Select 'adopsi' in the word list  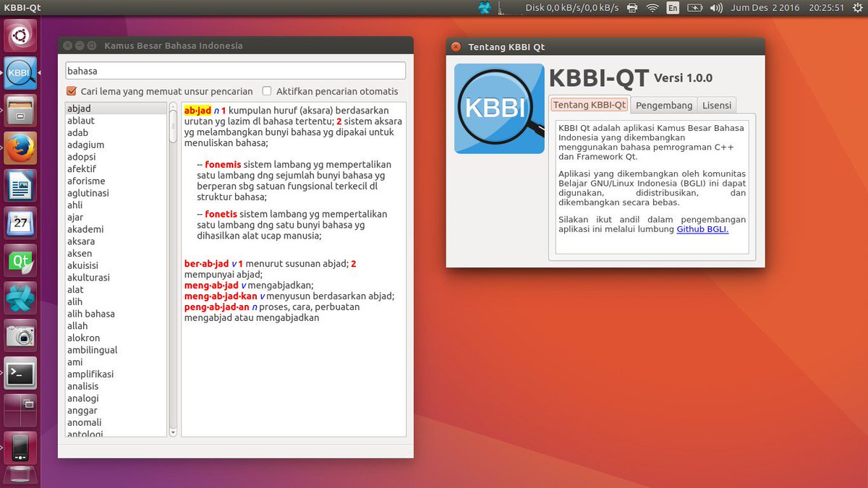point(116,157)
